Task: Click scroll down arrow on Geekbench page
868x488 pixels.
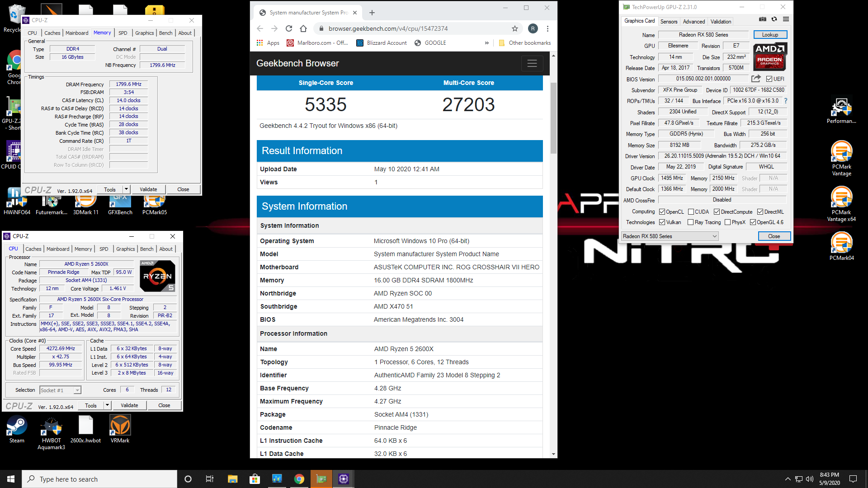Action: pos(553,454)
